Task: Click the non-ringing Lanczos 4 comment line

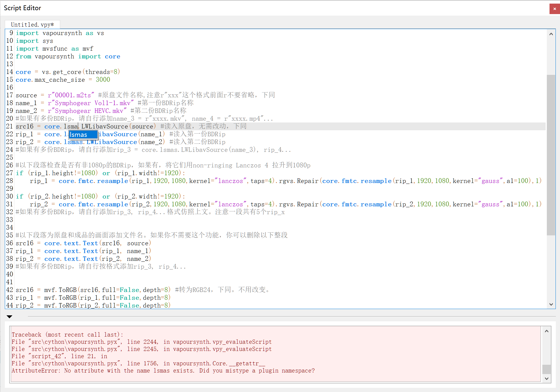Action: point(163,165)
